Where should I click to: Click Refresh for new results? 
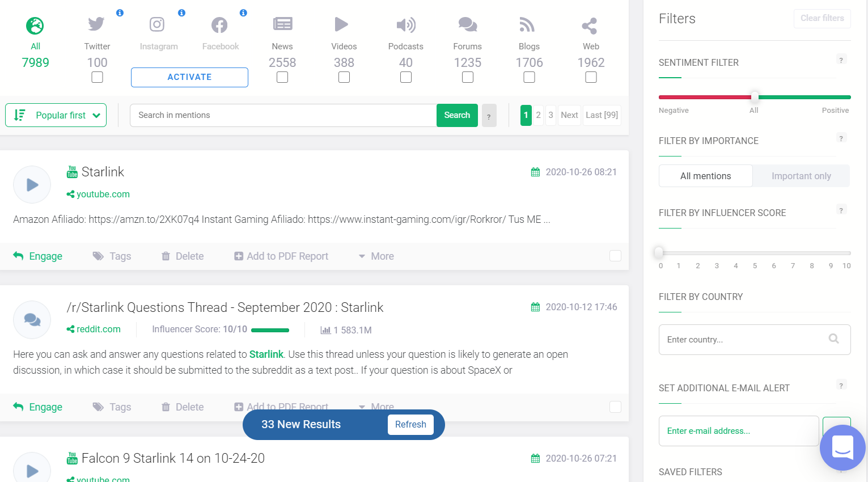click(410, 425)
